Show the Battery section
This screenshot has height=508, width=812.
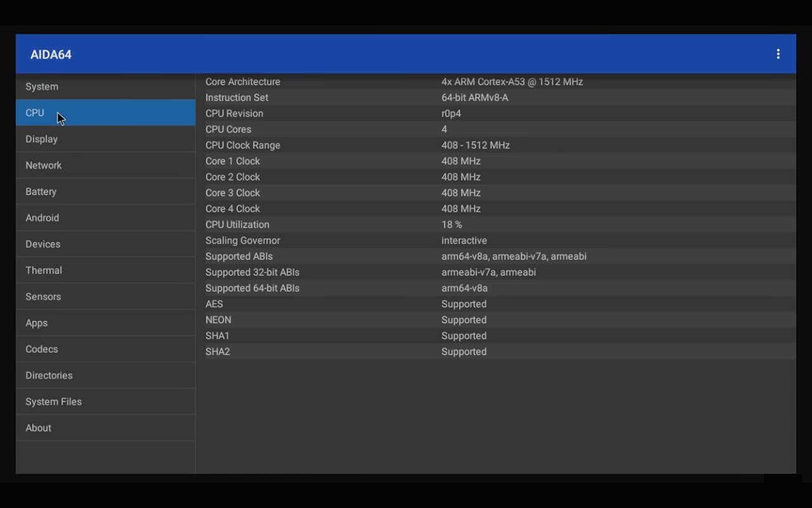click(105, 191)
